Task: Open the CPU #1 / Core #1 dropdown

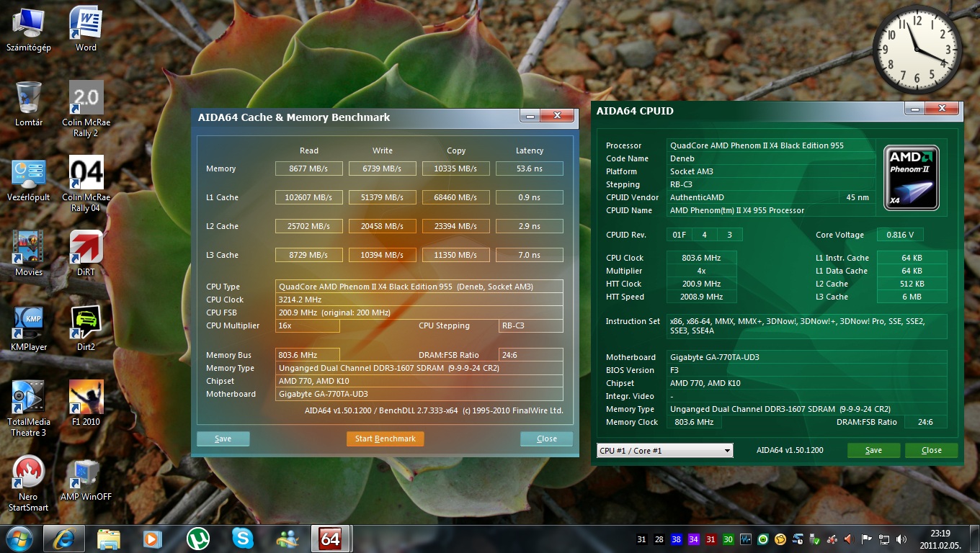Action: pyautogui.click(x=664, y=450)
